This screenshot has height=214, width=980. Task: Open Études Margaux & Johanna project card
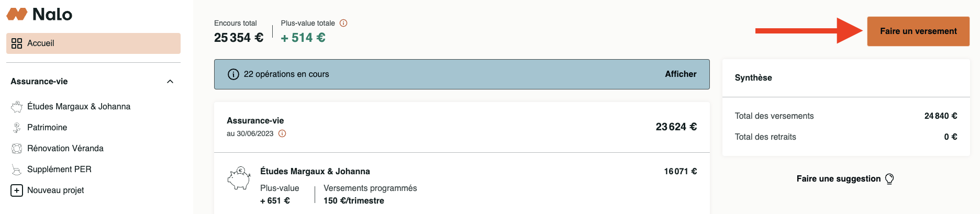[x=315, y=172]
